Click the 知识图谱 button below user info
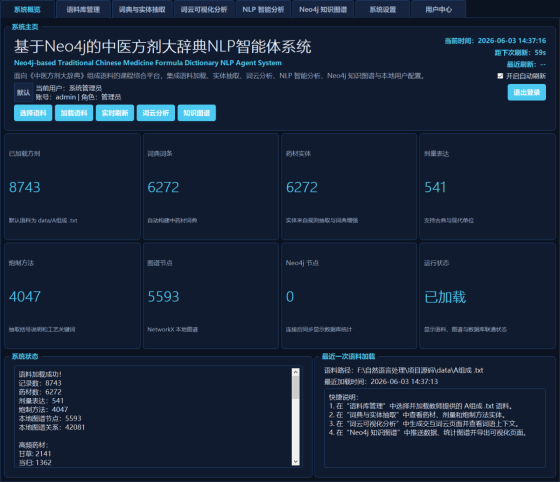This screenshot has height=483, width=560. pos(196,113)
